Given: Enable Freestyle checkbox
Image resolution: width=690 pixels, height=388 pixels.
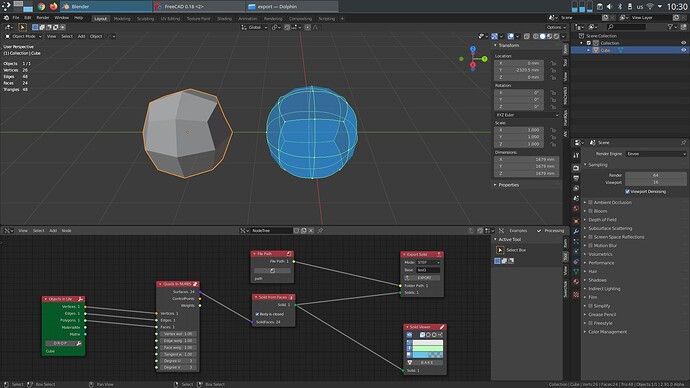Looking at the screenshot, I should tap(591, 323).
